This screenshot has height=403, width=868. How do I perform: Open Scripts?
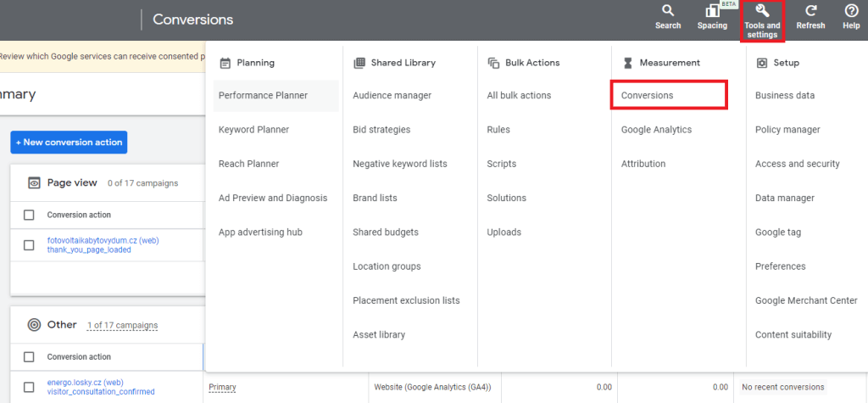502,164
